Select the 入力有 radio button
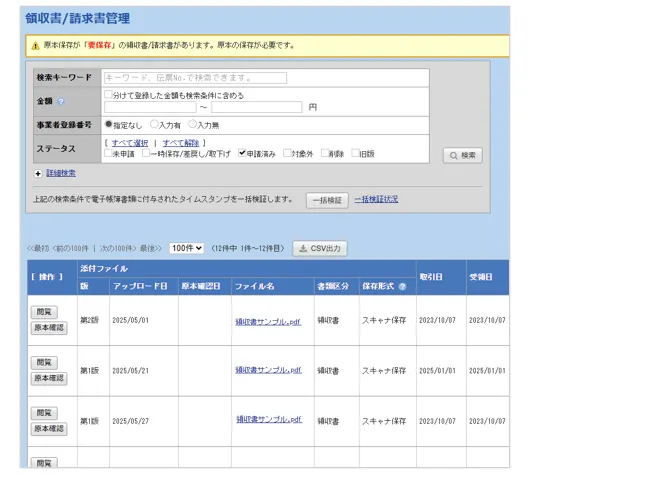The image size is (661, 477). tap(154, 125)
